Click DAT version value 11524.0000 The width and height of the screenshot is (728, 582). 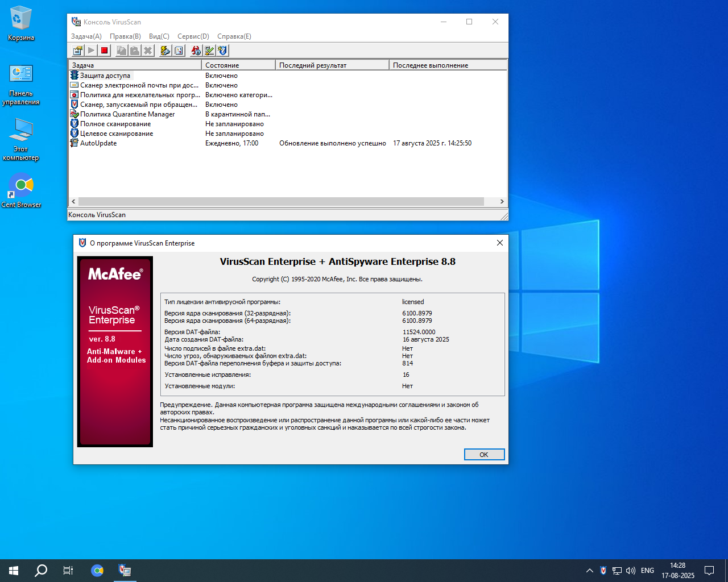[x=419, y=332]
